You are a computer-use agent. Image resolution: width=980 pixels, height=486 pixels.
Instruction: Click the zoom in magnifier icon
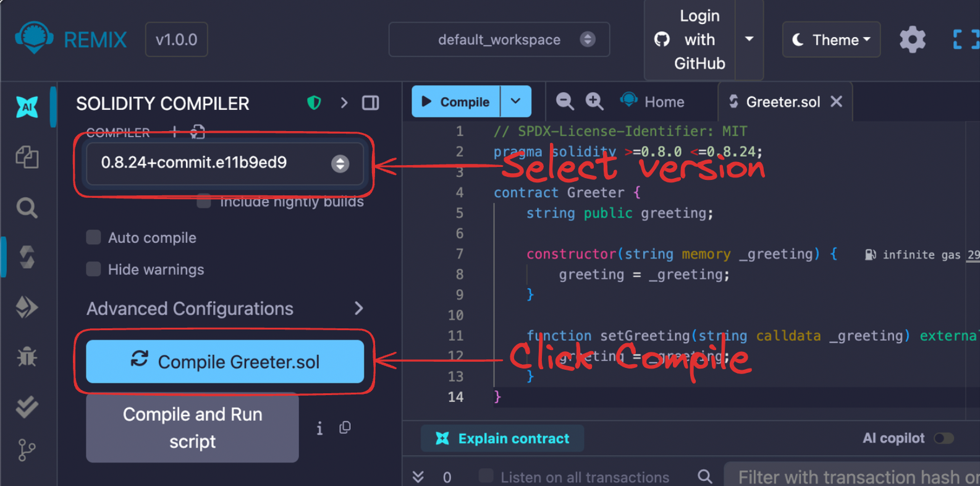(594, 101)
